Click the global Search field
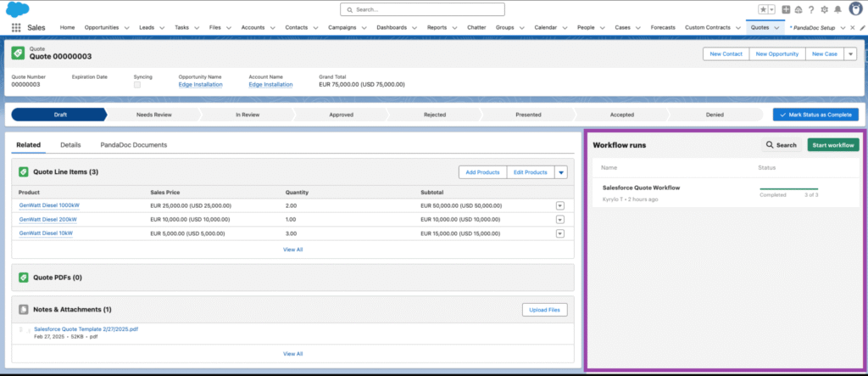This screenshot has height=376, width=868. [422, 9]
